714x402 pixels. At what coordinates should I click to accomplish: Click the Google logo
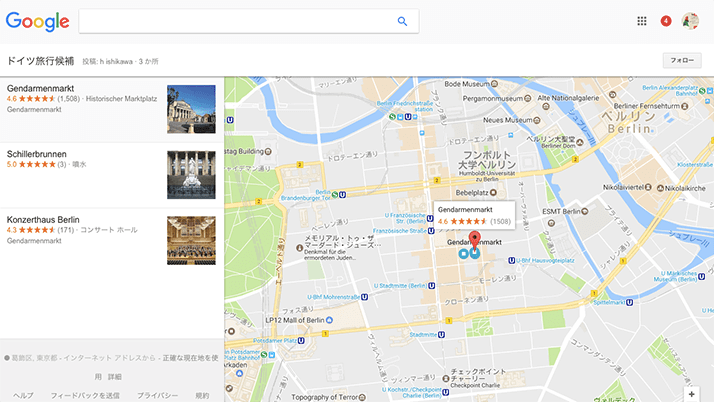38,21
